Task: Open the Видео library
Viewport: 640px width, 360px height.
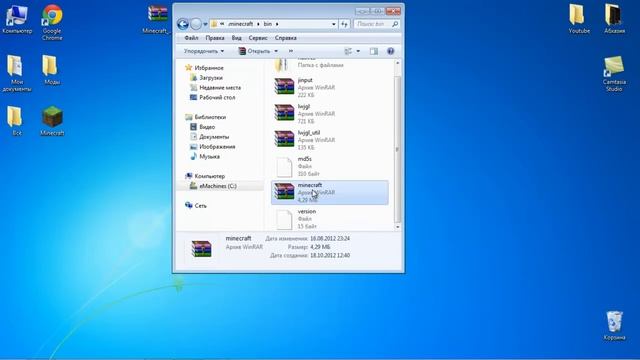Action: tap(207, 127)
